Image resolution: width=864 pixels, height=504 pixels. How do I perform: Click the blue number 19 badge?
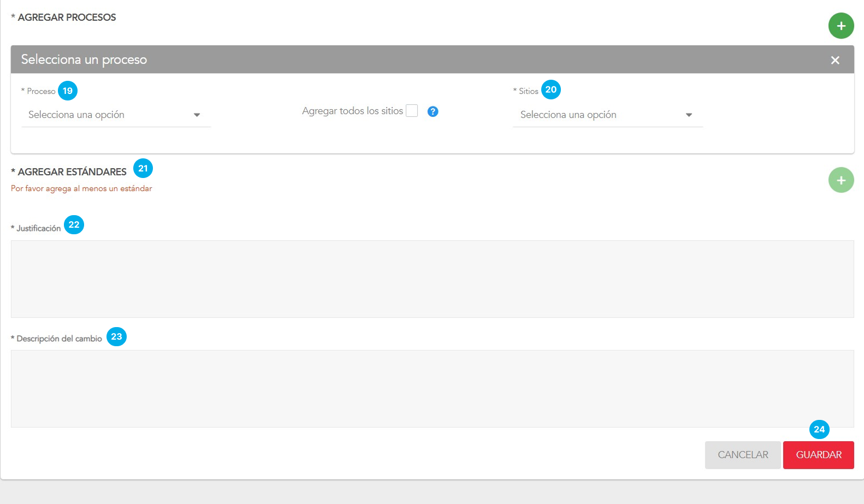(x=68, y=91)
